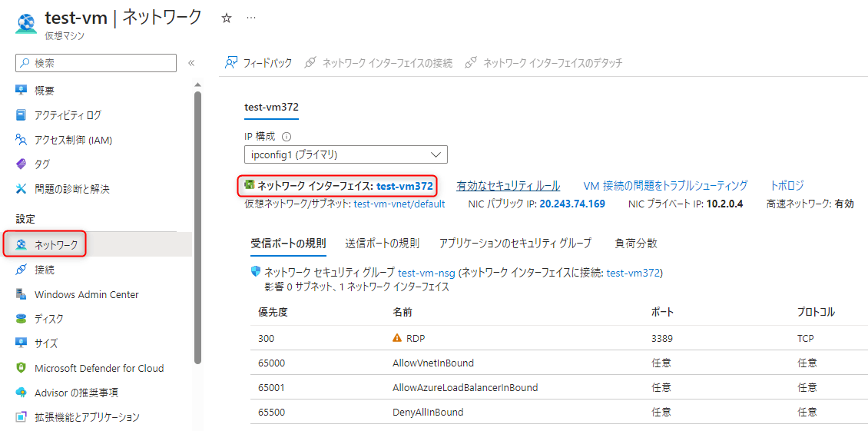The image size is (868, 431).
Task: Open アクセス制御 (IAM) menu item
Action: 74,140
